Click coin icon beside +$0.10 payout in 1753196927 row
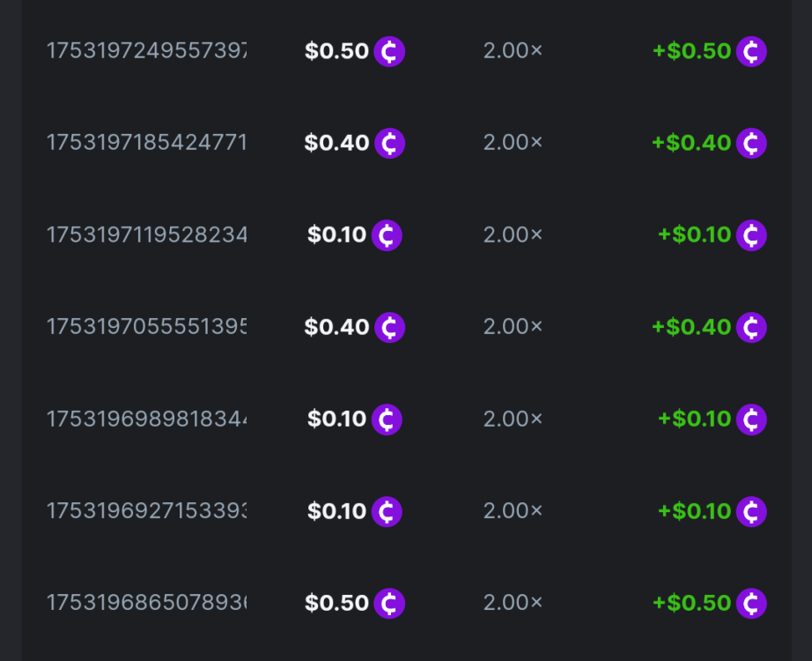 pos(751,511)
